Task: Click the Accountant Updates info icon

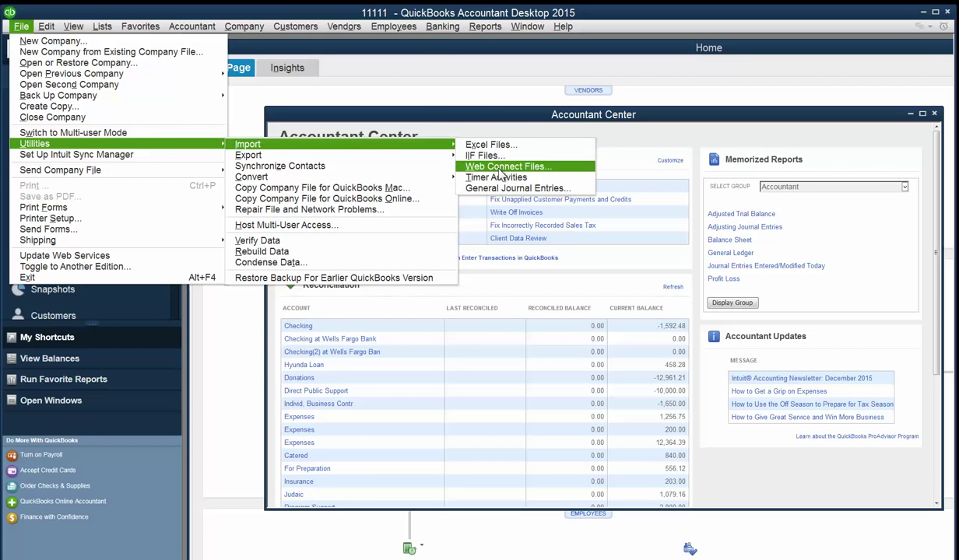Action: [x=714, y=336]
